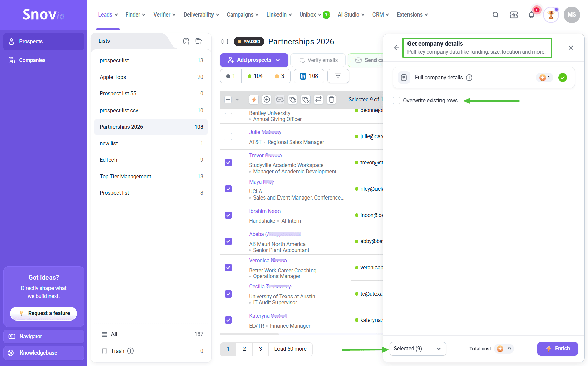Open Navigator in the sidebar
The image size is (588, 366).
(x=44, y=336)
